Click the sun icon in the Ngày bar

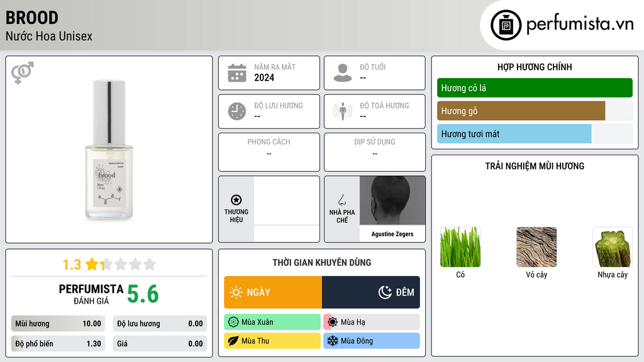[x=236, y=292]
